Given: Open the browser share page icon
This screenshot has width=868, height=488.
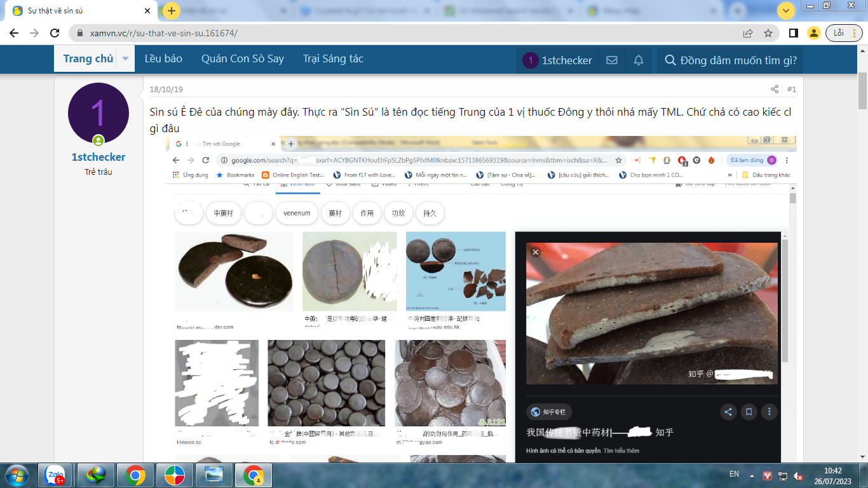Looking at the screenshot, I should tap(748, 33).
